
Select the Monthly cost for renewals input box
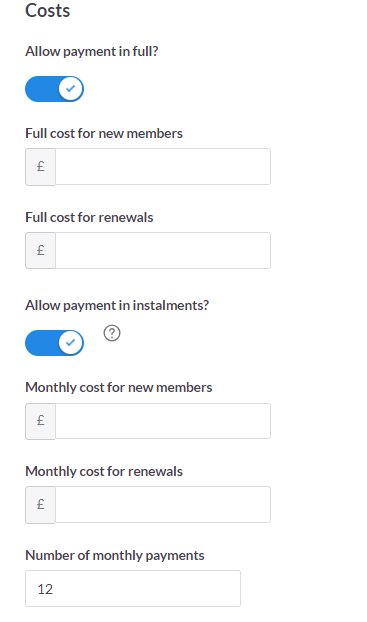click(x=163, y=505)
